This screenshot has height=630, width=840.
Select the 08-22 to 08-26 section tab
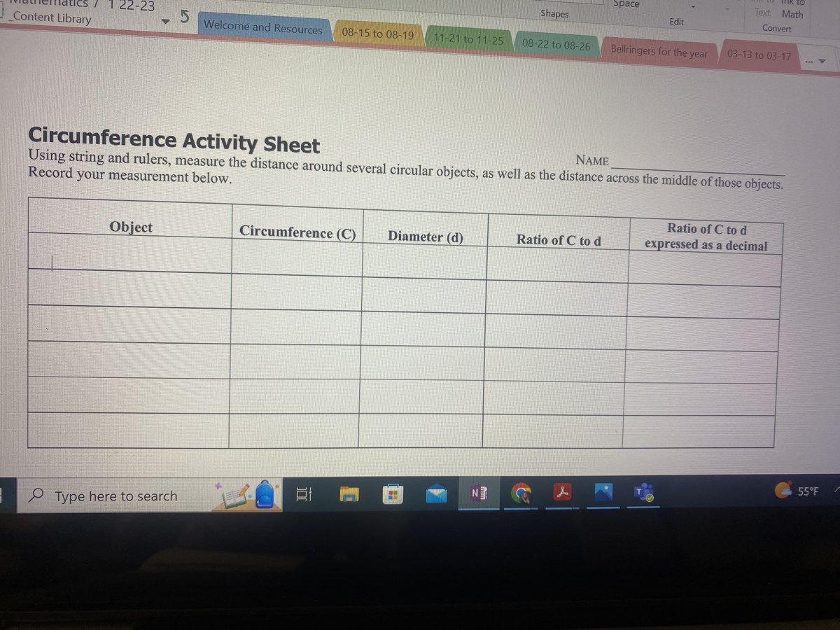pos(556,45)
